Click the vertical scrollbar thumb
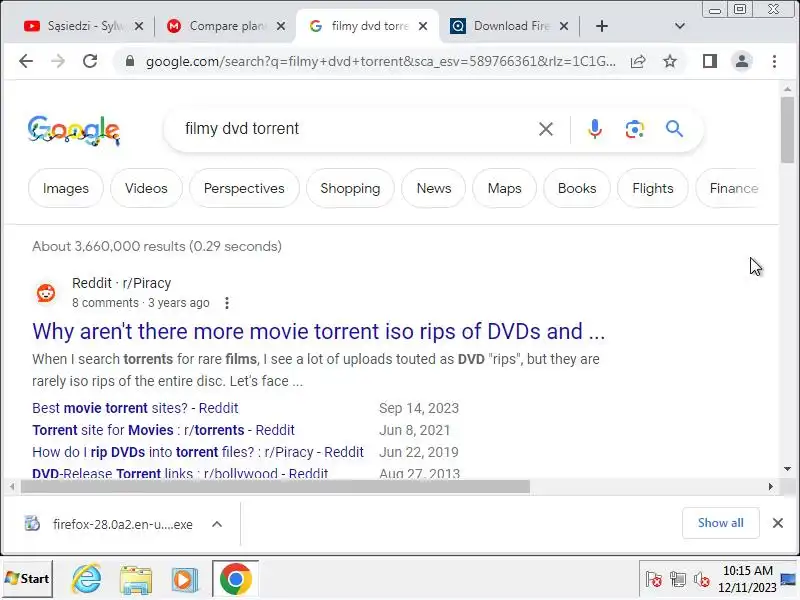The image size is (800, 600). pos(787,130)
